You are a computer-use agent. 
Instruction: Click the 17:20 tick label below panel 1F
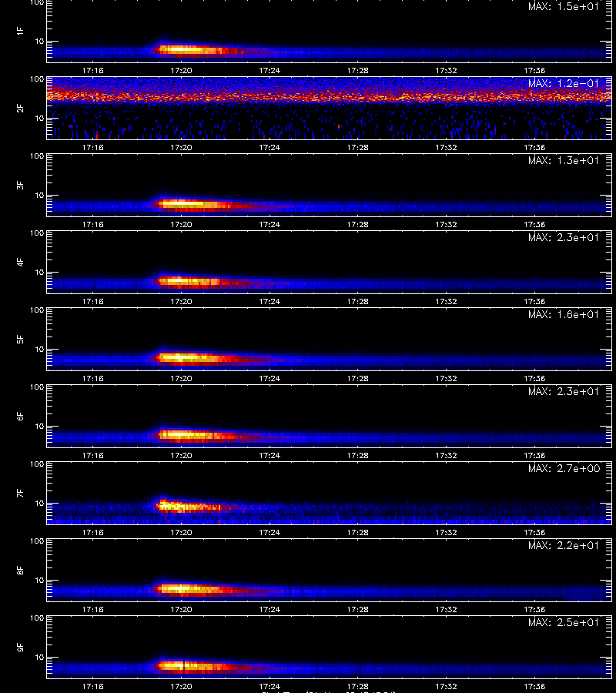(181, 70)
